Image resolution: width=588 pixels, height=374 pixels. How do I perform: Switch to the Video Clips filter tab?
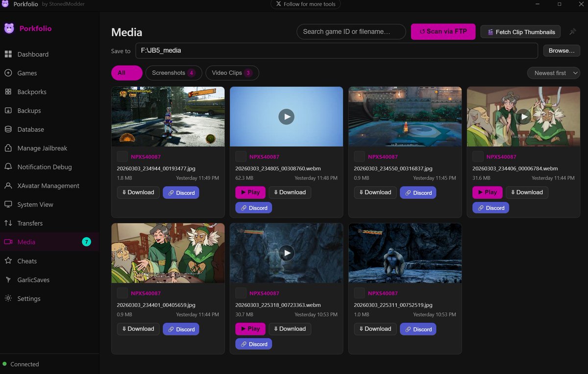tap(232, 73)
